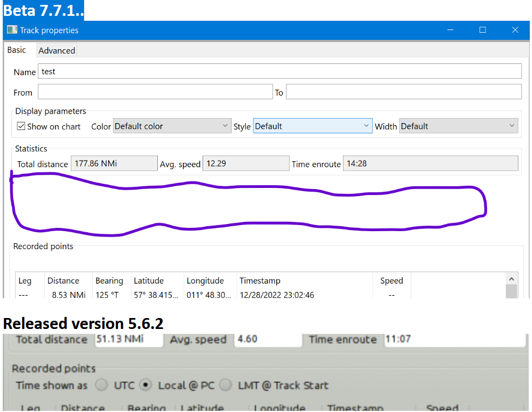Click the Avg. speed value field

246,163
